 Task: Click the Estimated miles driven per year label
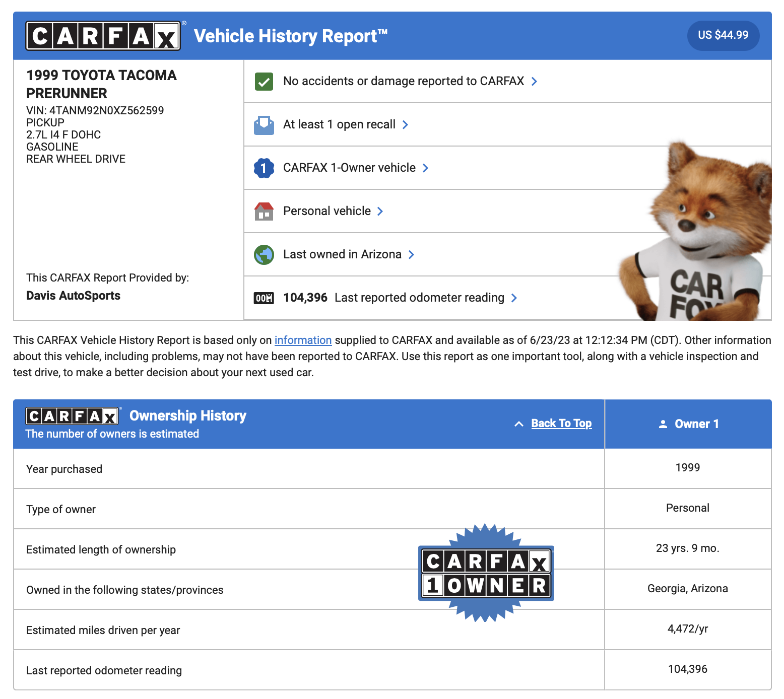click(x=103, y=630)
